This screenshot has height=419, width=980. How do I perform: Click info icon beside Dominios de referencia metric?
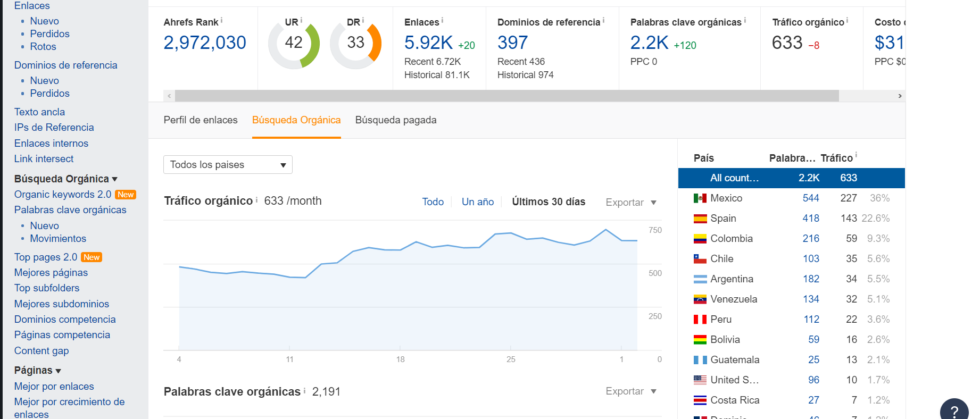pos(603,20)
